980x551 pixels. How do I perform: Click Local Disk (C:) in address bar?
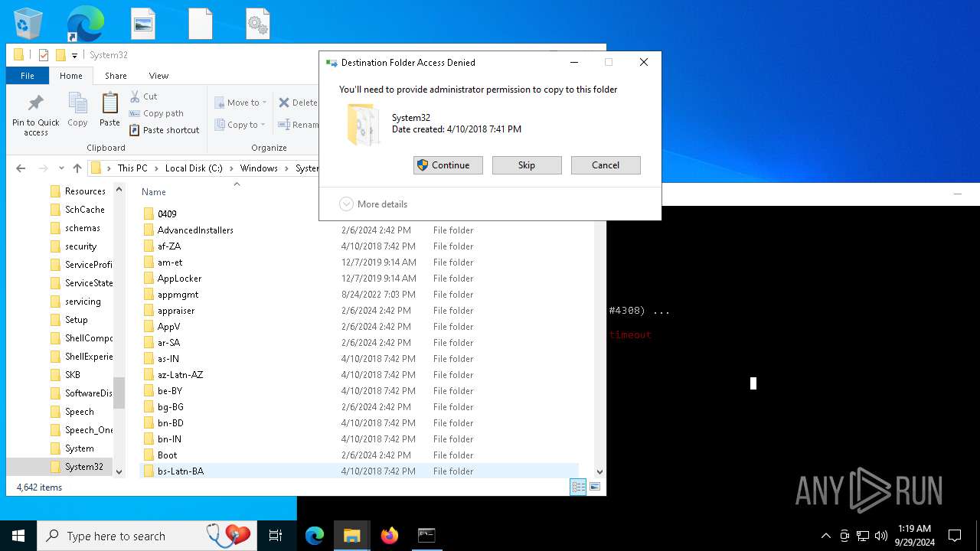point(194,168)
